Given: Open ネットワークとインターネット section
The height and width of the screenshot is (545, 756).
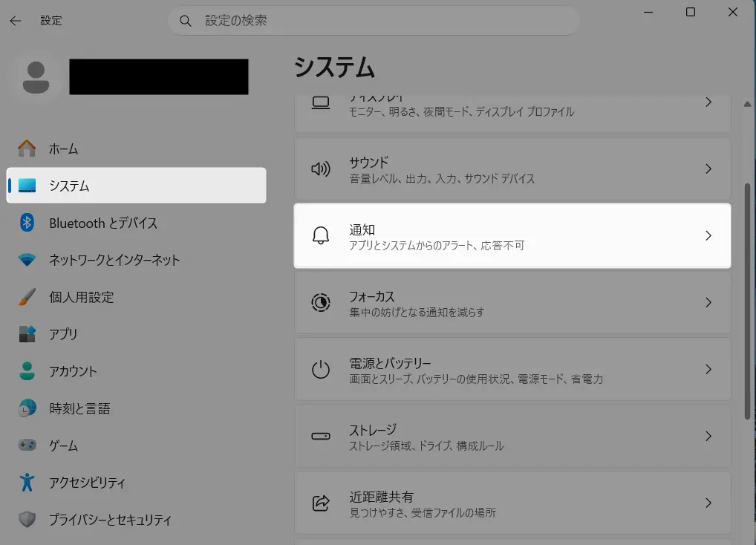Looking at the screenshot, I should (136, 260).
